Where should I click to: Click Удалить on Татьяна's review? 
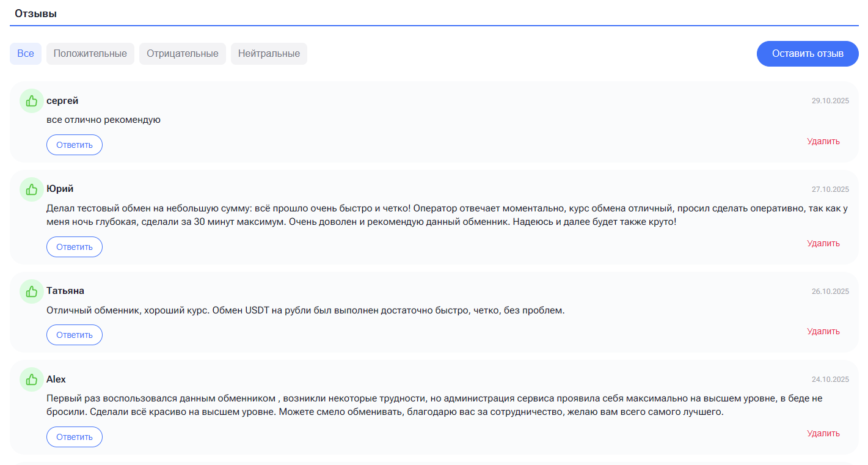pyautogui.click(x=823, y=331)
